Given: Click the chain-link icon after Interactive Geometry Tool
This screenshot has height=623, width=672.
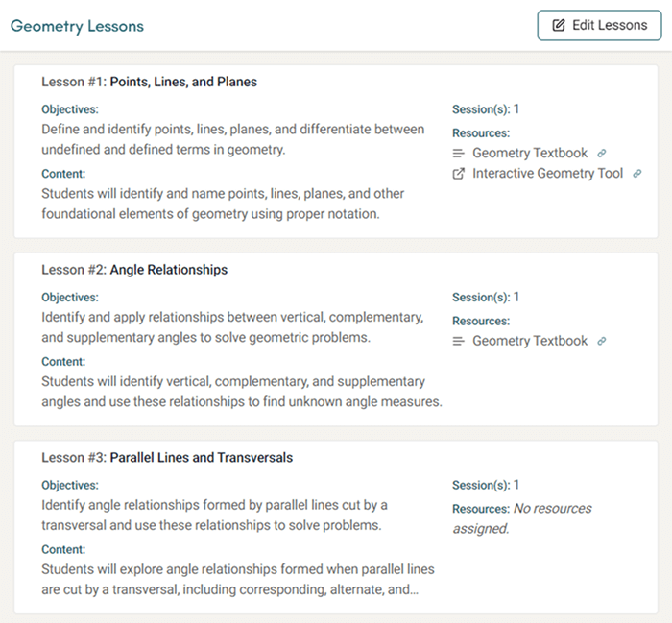Looking at the screenshot, I should tap(637, 174).
